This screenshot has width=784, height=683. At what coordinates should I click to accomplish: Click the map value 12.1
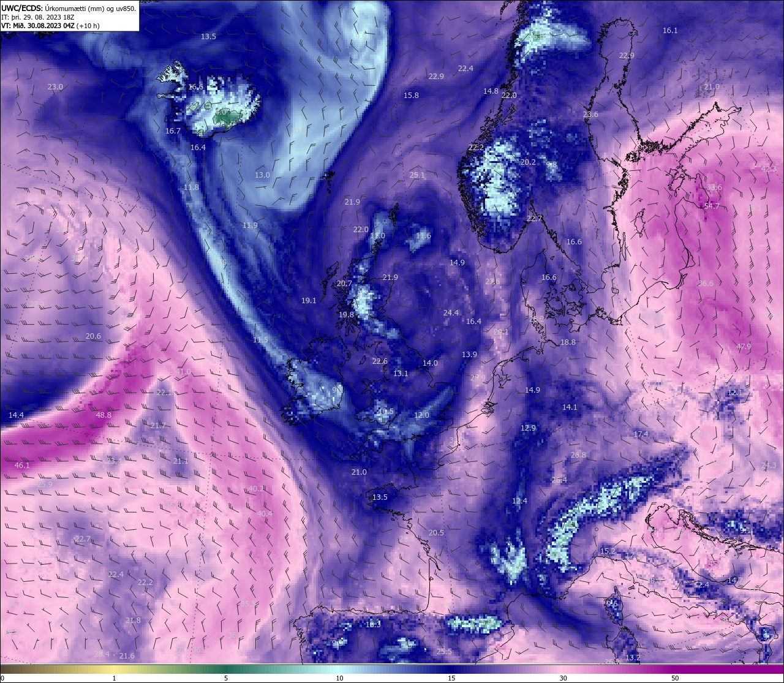tap(734, 393)
